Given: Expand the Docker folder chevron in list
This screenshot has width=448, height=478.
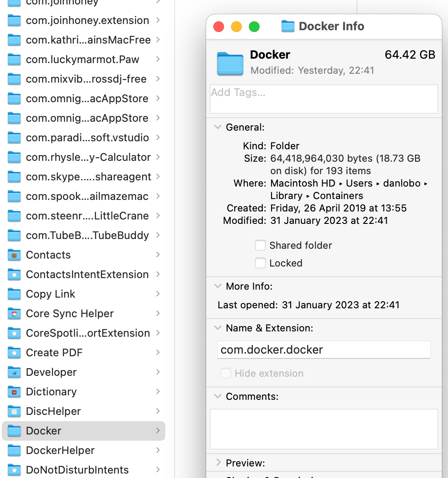Looking at the screenshot, I should pos(158,430).
